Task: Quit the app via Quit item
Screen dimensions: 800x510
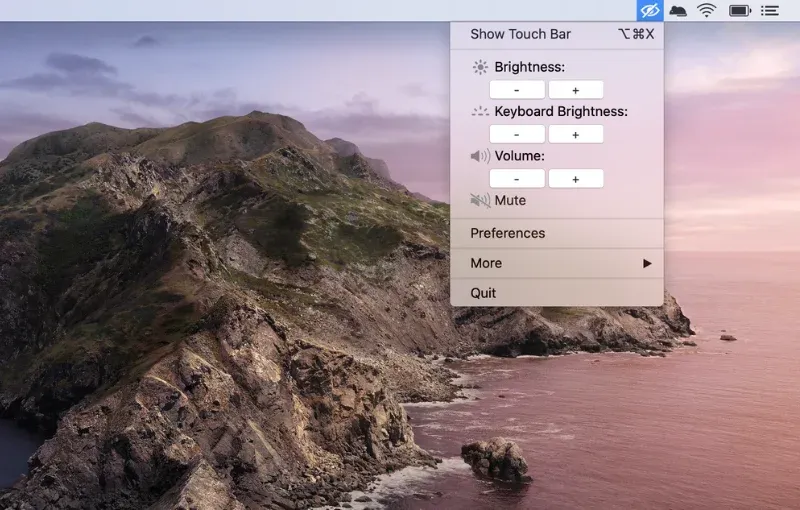Action: click(483, 293)
